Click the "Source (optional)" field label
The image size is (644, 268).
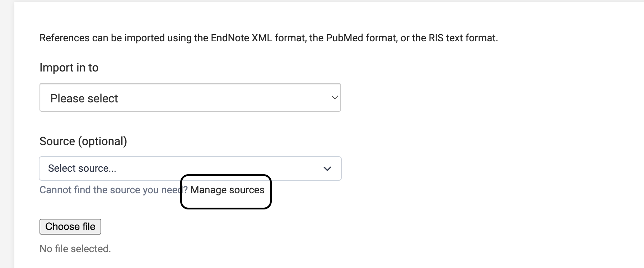pyautogui.click(x=83, y=141)
